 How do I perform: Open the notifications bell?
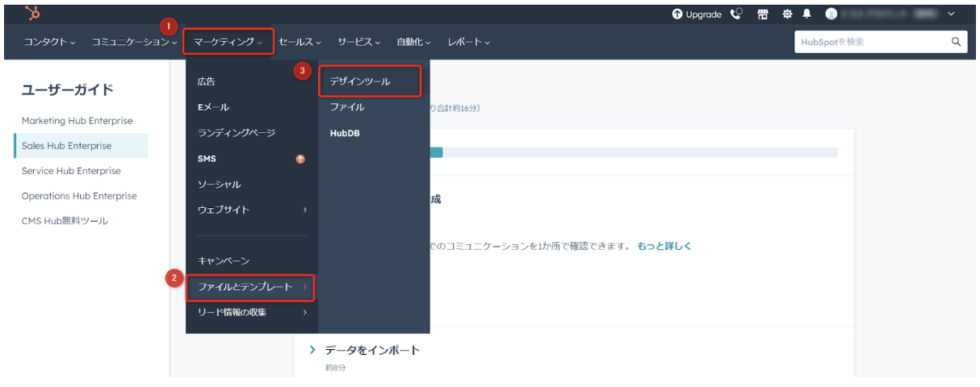click(x=806, y=15)
